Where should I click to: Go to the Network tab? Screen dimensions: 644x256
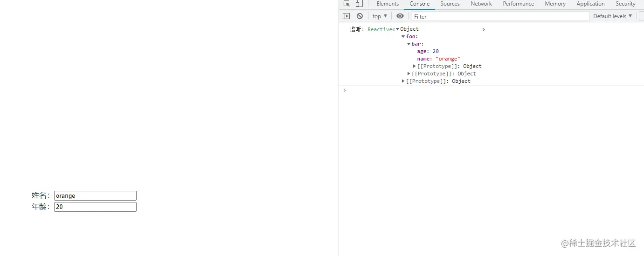point(481,4)
